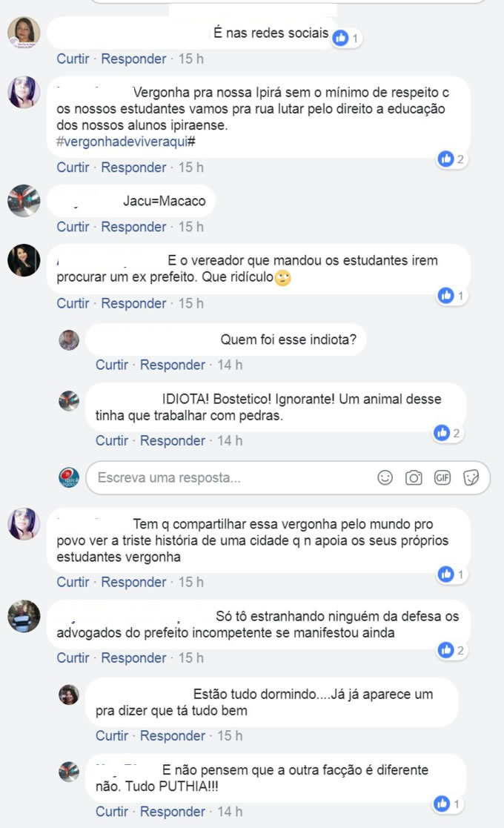Click the #vergonhadeviveraqui hashtag

[126, 142]
